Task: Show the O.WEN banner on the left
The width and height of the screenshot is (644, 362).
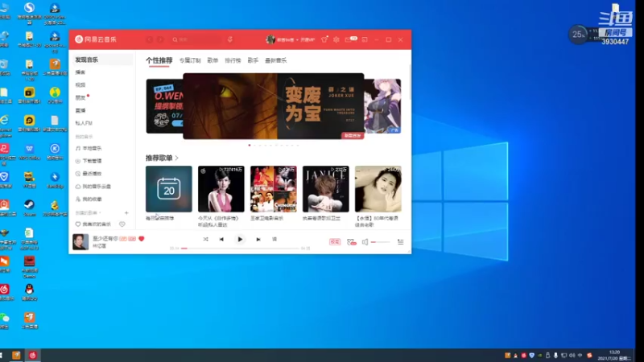Action: click(x=164, y=106)
